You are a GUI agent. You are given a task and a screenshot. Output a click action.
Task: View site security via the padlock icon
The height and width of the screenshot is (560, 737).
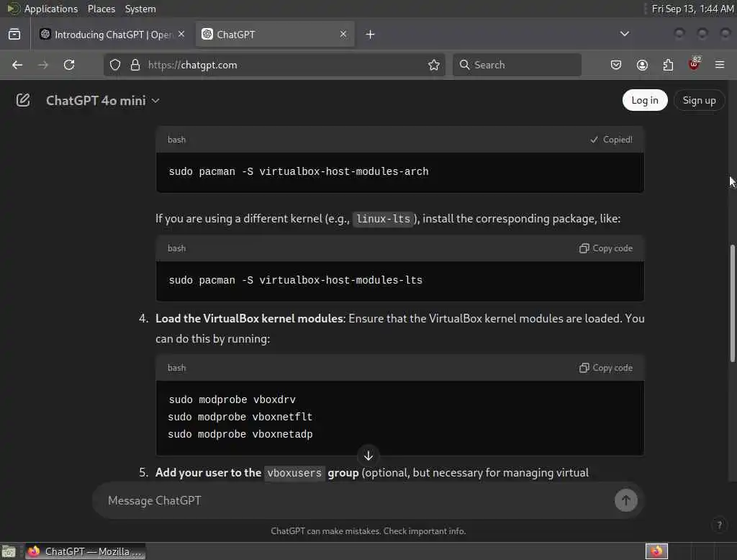coord(135,65)
